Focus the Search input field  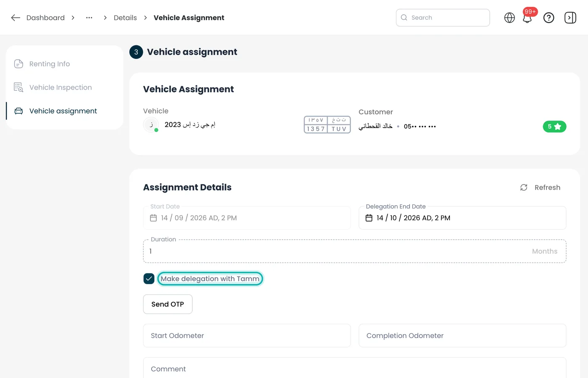tap(443, 18)
